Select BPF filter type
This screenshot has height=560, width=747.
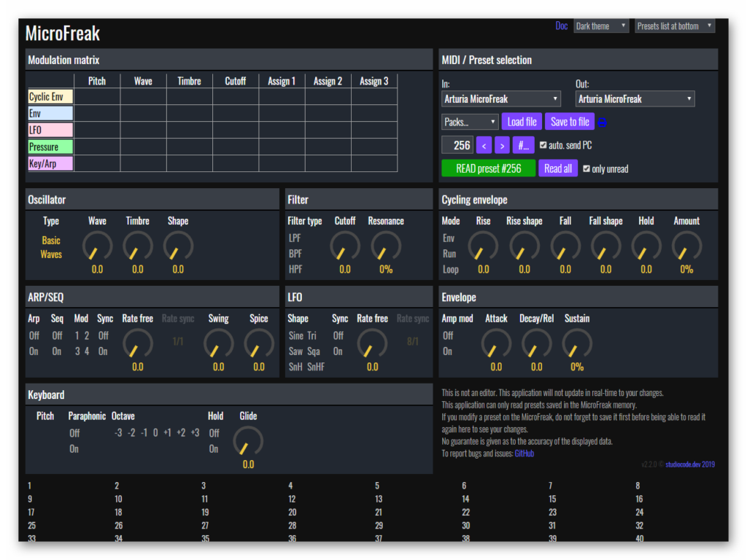click(295, 254)
